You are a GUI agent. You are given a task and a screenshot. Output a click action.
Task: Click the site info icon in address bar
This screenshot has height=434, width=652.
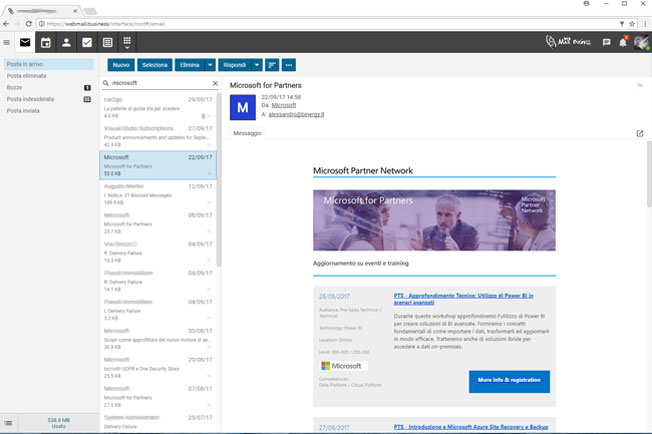coord(42,24)
